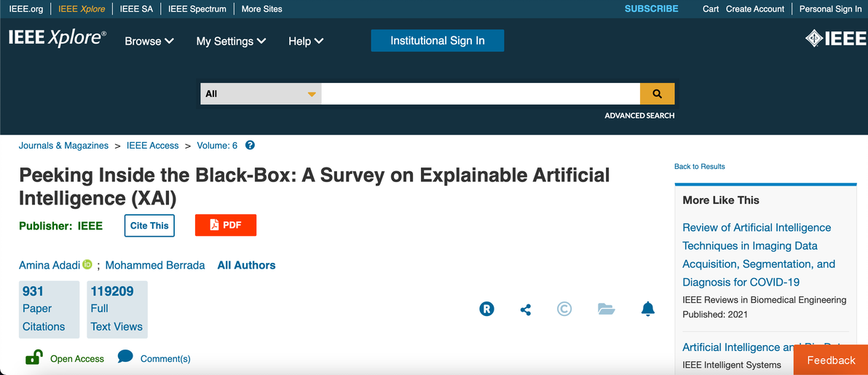The height and width of the screenshot is (375, 868).
Task: Click the orange search magnifier button
Action: (x=657, y=94)
